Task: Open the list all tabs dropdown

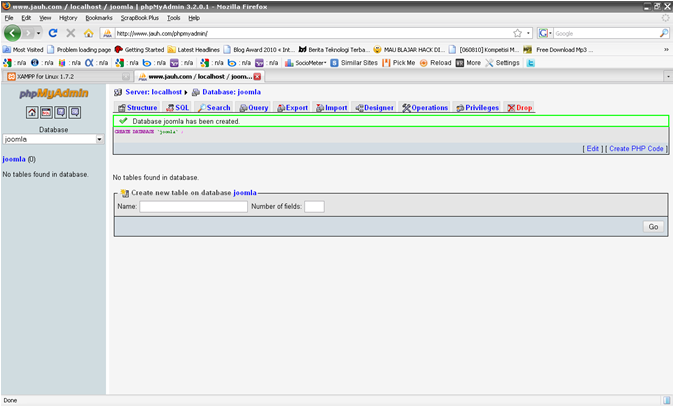Action: [x=668, y=76]
